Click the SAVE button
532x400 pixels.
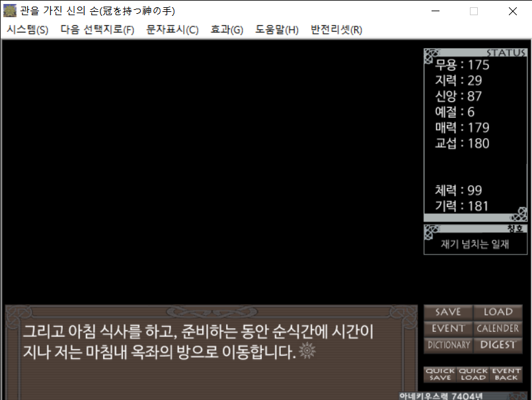(448, 312)
